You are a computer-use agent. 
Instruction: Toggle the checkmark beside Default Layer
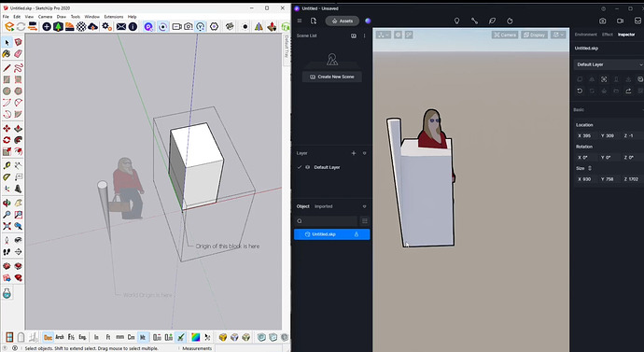[x=300, y=167]
